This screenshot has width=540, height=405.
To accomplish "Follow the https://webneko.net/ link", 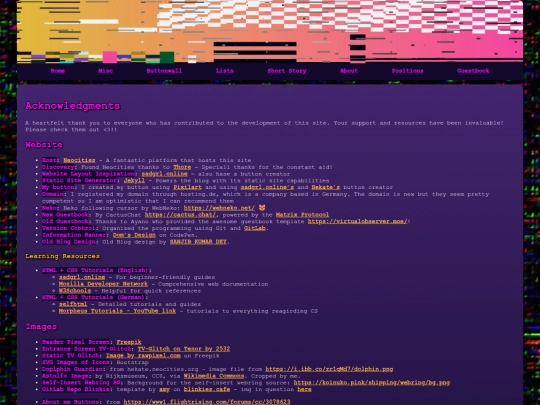I will pyautogui.click(x=219, y=208).
